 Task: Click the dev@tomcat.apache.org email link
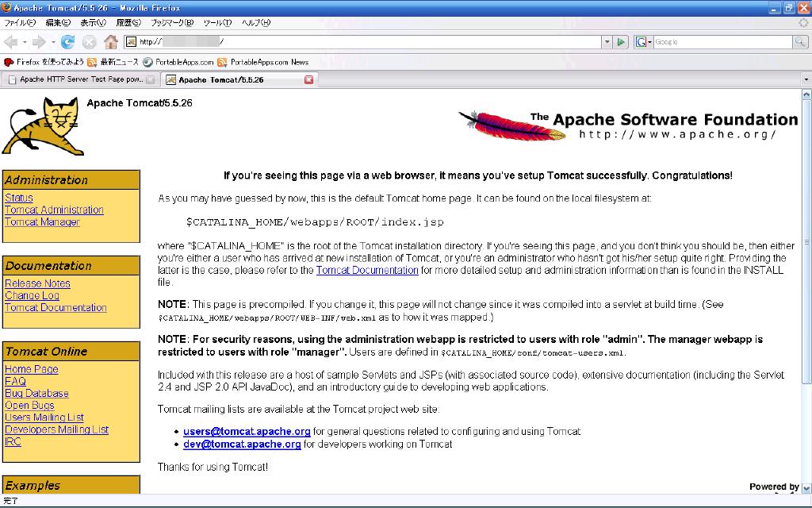242,444
